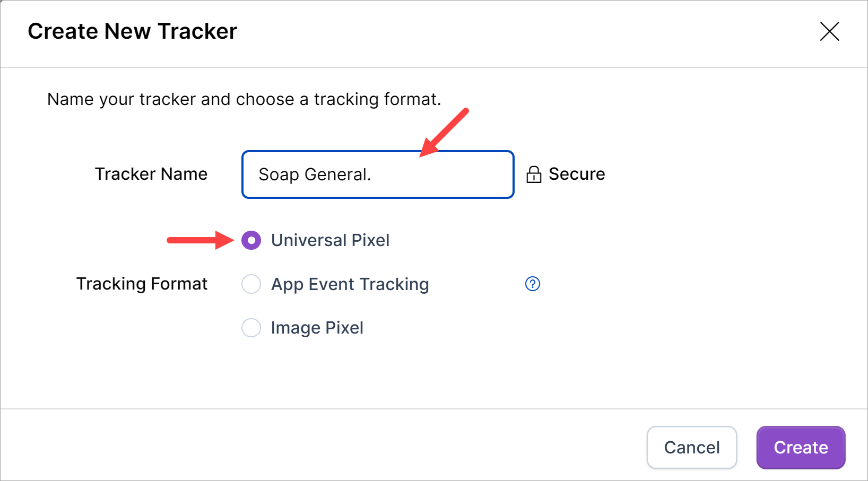This screenshot has width=868, height=481.
Task: Click the Tracking Format label
Action: click(142, 284)
